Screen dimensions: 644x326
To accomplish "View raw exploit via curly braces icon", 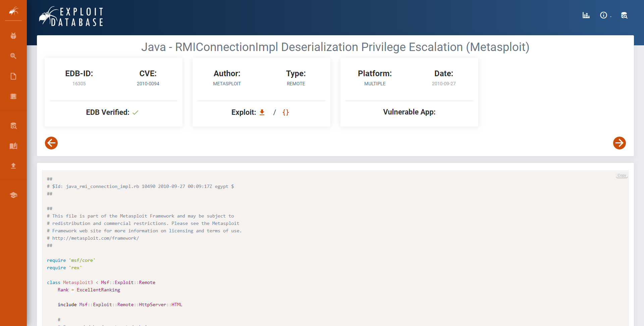I will coord(286,112).
